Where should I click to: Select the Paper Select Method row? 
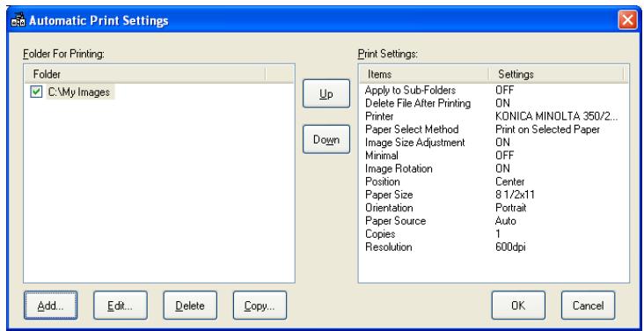click(494, 129)
